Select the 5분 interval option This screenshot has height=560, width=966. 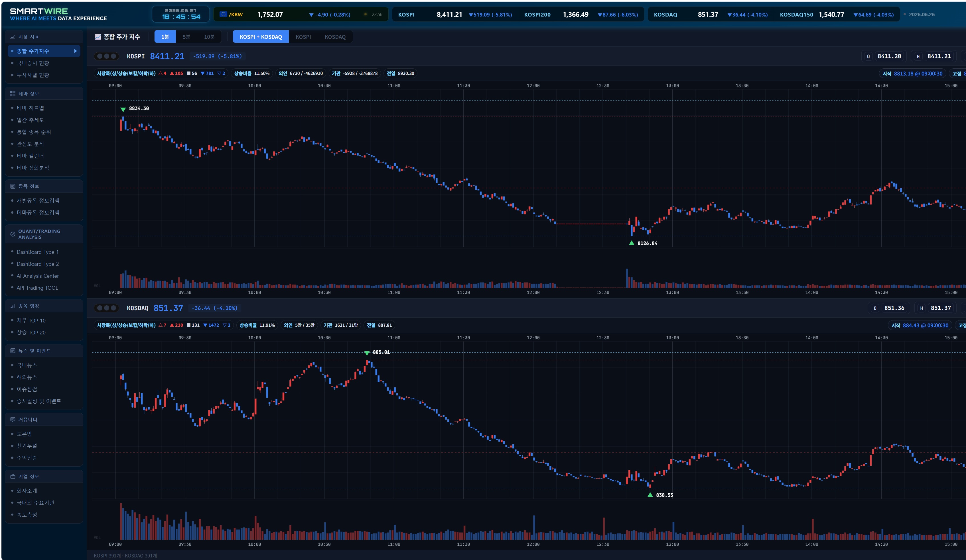tap(186, 37)
